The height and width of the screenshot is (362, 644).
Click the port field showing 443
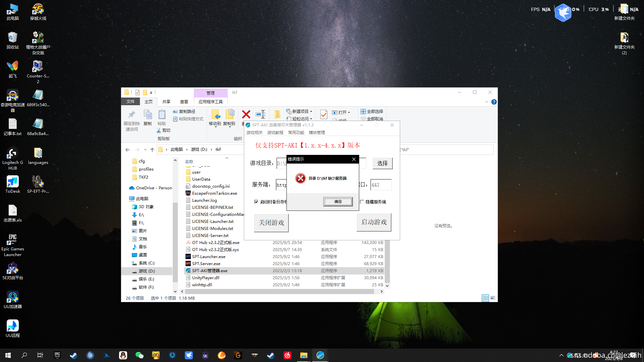(381, 185)
